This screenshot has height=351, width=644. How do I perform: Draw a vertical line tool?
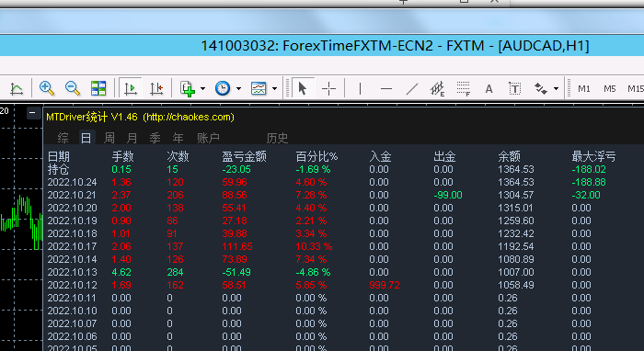coord(360,88)
